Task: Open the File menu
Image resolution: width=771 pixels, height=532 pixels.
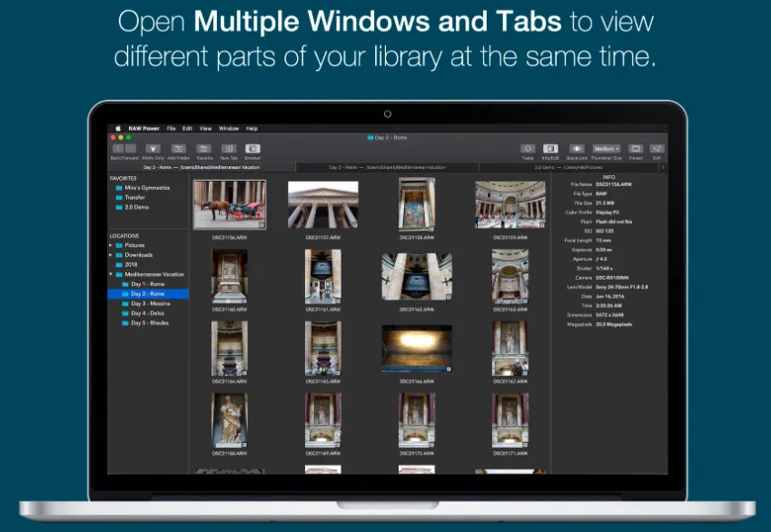Action: click(171, 128)
